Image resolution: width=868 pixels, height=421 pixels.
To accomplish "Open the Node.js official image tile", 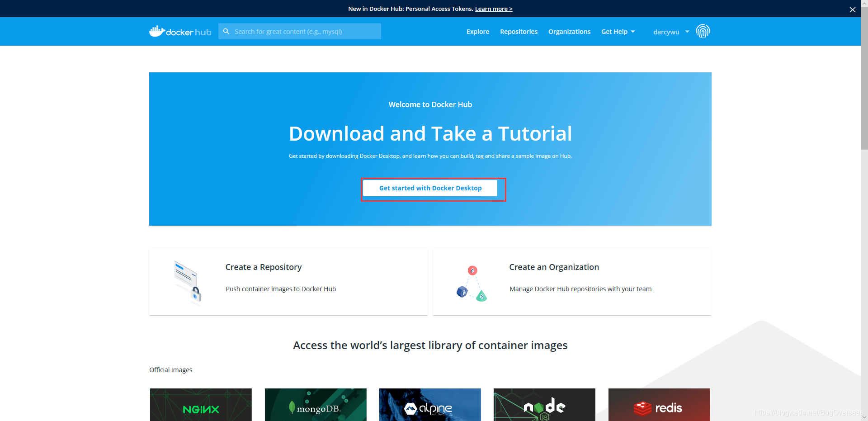I will pyautogui.click(x=544, y=405).
